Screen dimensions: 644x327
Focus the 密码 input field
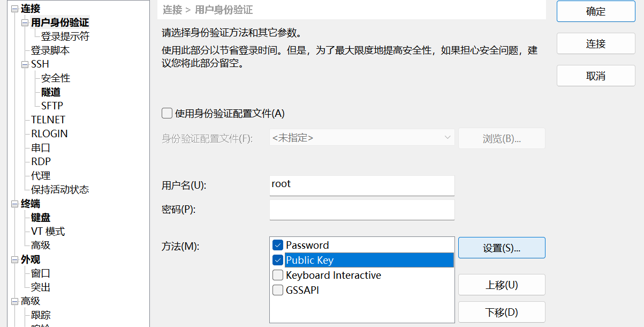tap(362, 210)
